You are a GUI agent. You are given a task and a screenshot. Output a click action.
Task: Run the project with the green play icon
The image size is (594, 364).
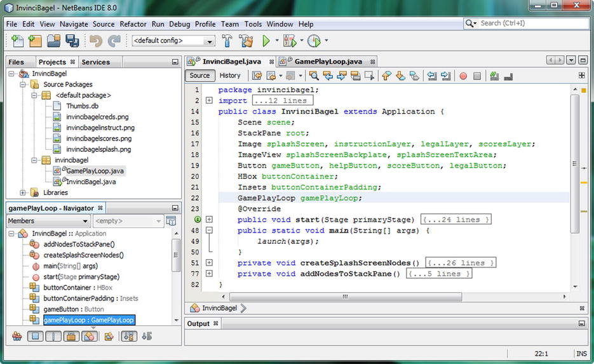pos(266,41)
